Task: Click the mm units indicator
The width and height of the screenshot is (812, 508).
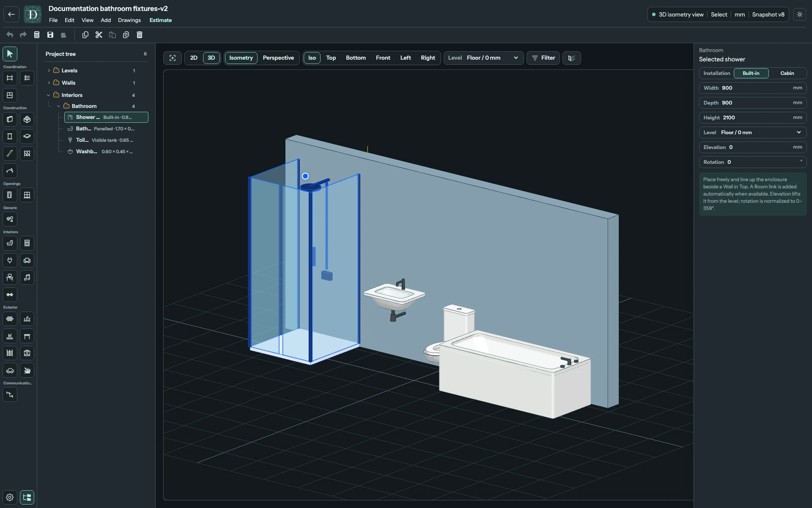Action: 740,14
